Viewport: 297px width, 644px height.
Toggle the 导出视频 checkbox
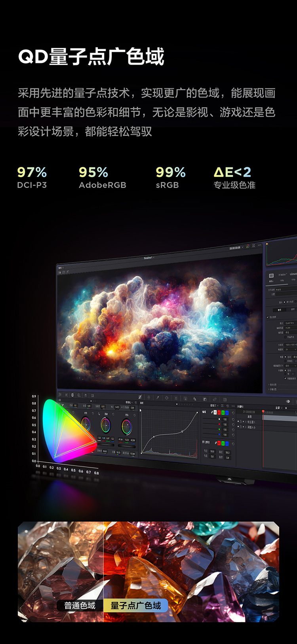coord(268,317)
